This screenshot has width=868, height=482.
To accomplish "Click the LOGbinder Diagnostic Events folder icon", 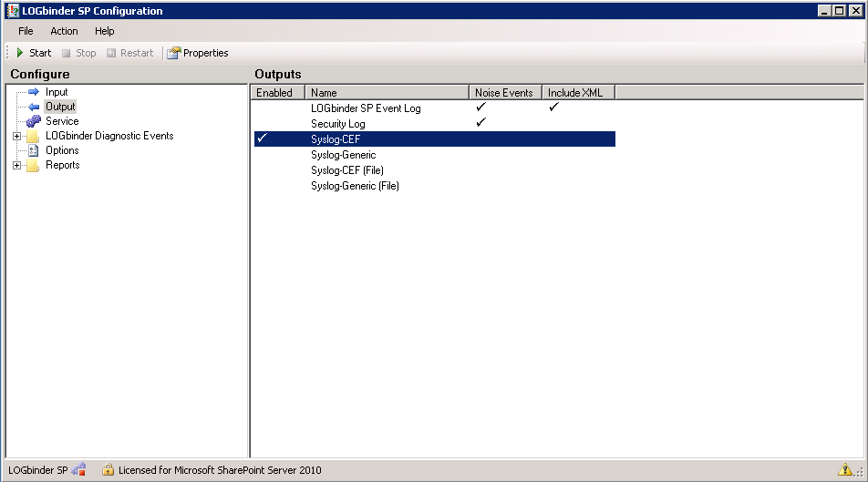I will [x=33, y=136].
